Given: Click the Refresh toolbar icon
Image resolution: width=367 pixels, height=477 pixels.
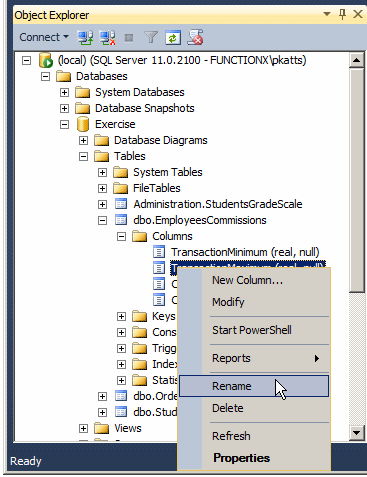Looking at the screenshot, I should 173,37.
